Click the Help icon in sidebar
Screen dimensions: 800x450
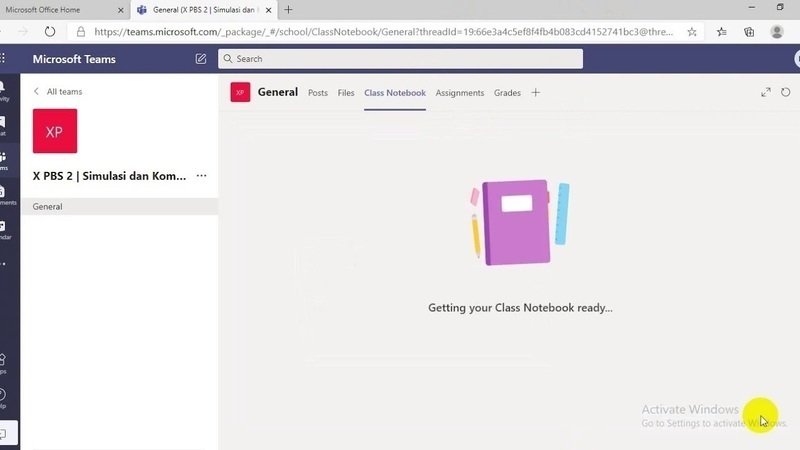[5, 397]
